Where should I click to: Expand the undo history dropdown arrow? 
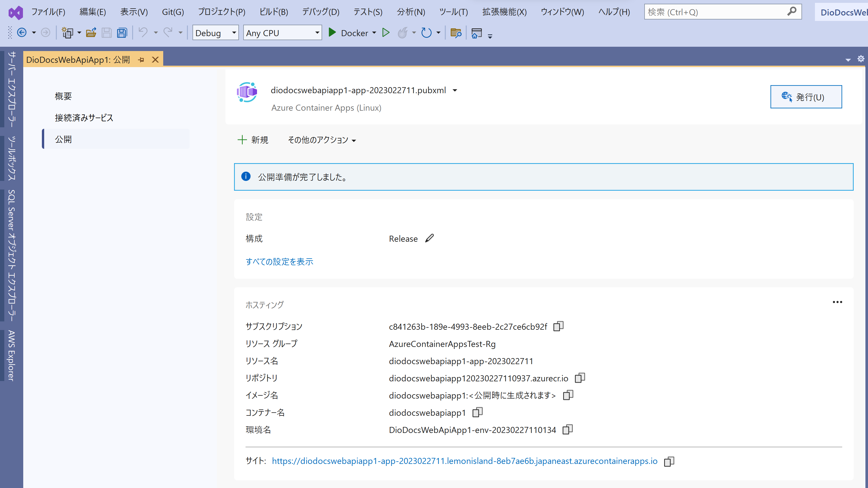coord(156,33)
